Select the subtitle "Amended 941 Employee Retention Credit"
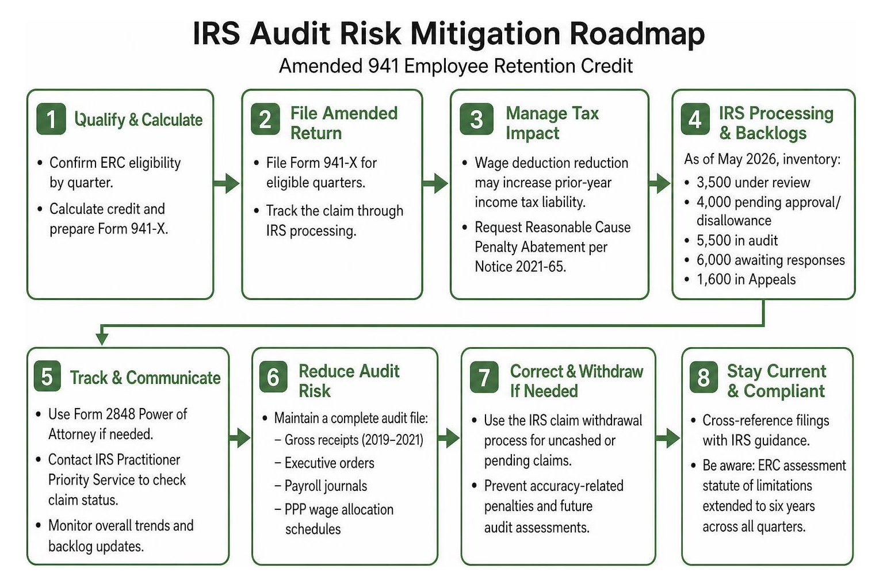Screen dimensions: 883x588 tap(456, 66)
